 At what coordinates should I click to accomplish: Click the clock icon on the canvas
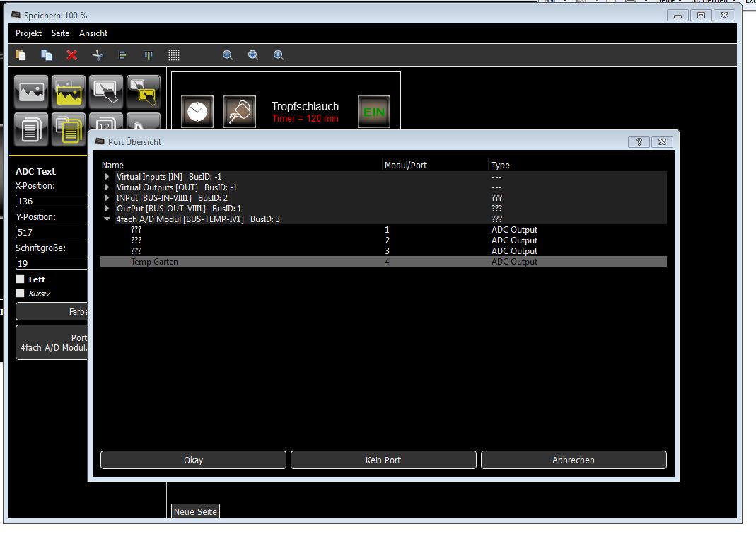coord(197,112)
